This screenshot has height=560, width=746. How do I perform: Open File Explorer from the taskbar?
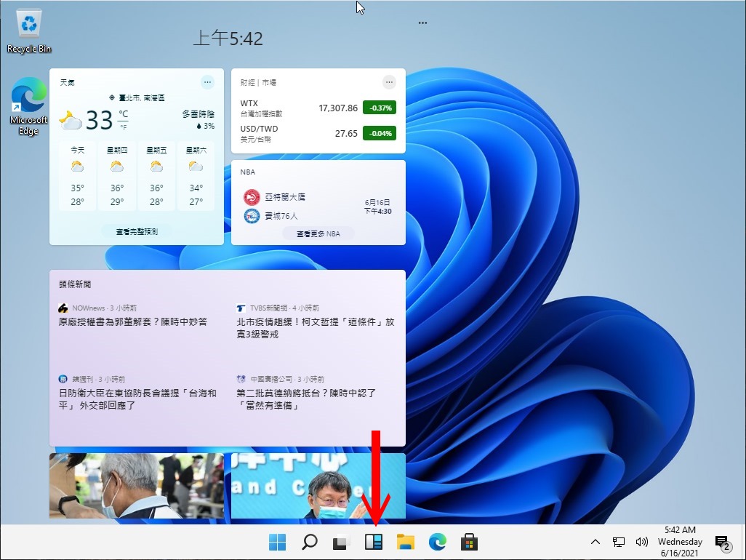[x=405, y=541]
